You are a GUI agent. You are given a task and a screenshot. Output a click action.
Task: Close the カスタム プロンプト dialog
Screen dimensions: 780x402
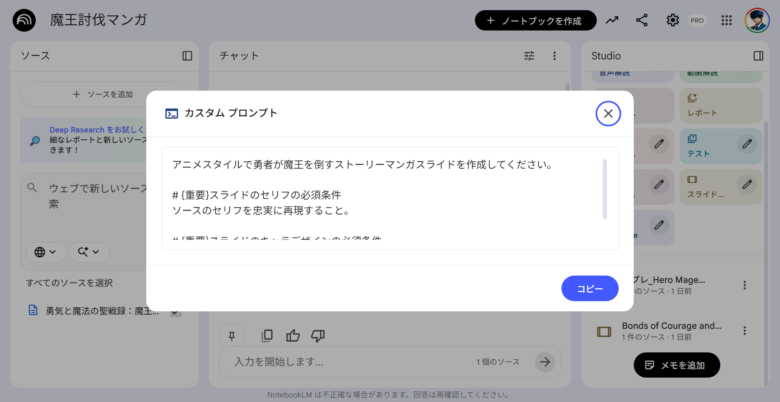click(x=607, y=113)
